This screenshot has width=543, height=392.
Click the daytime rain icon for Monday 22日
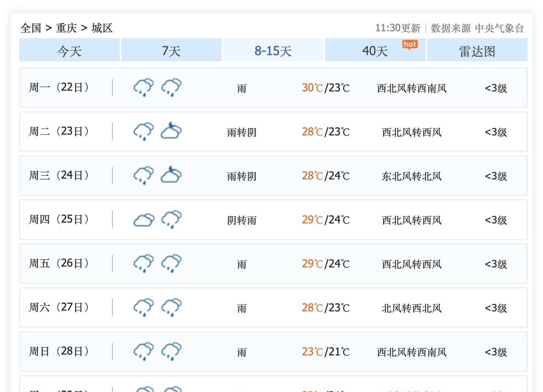coord(143,87)
